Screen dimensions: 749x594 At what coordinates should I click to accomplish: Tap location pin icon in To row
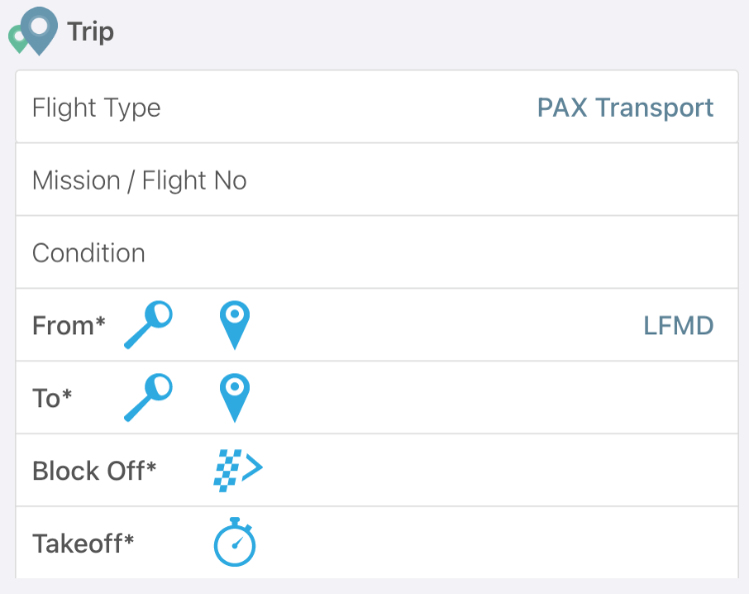235,398
